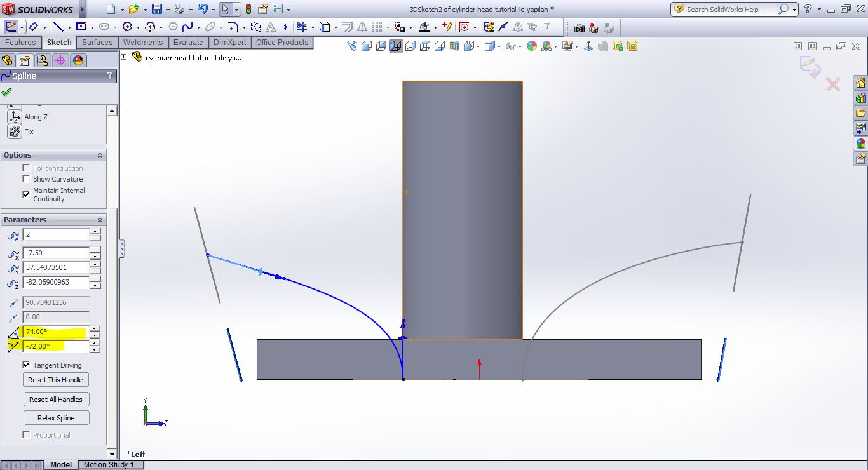This screenshot has height=470, width=868.
Task: Click the Search SolidWorks Help field
Action: click(731, 10)
